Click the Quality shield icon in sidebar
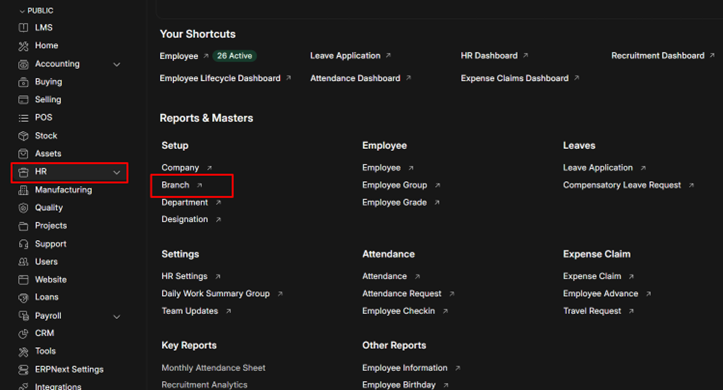 pyautogui.click(x=23, y=208)
